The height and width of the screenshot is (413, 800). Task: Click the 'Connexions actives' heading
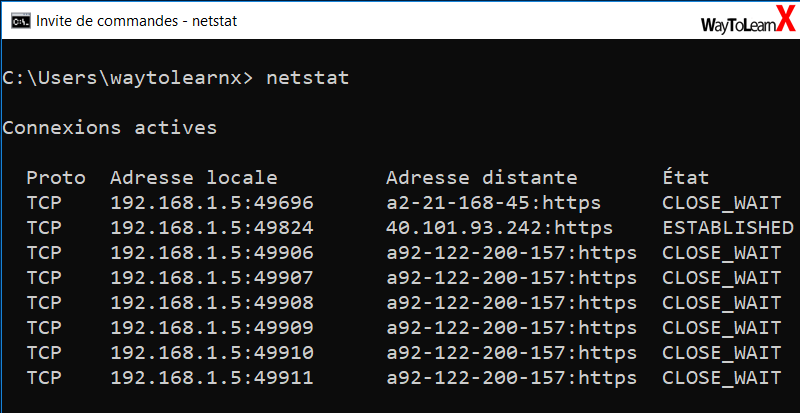click(x=110, y=127)
